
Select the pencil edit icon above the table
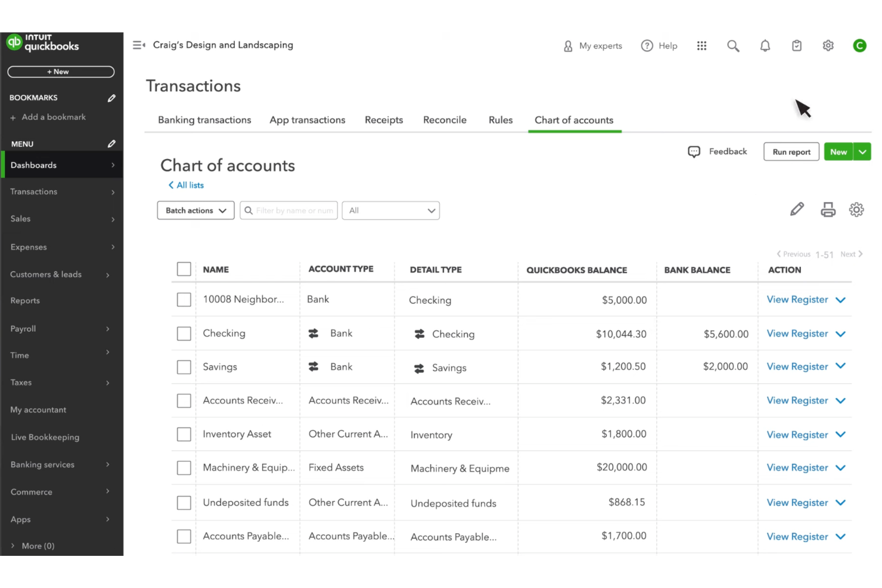(x=797, y=209)
